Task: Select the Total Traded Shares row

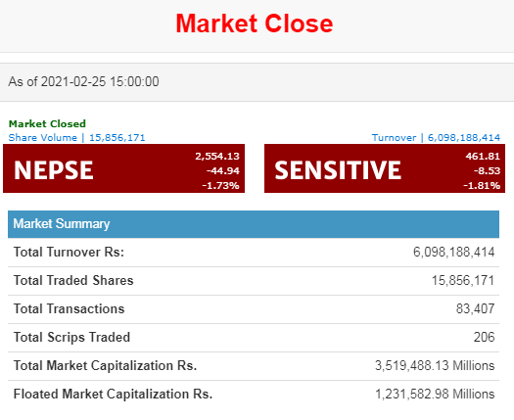Action: tap(254, 281)
